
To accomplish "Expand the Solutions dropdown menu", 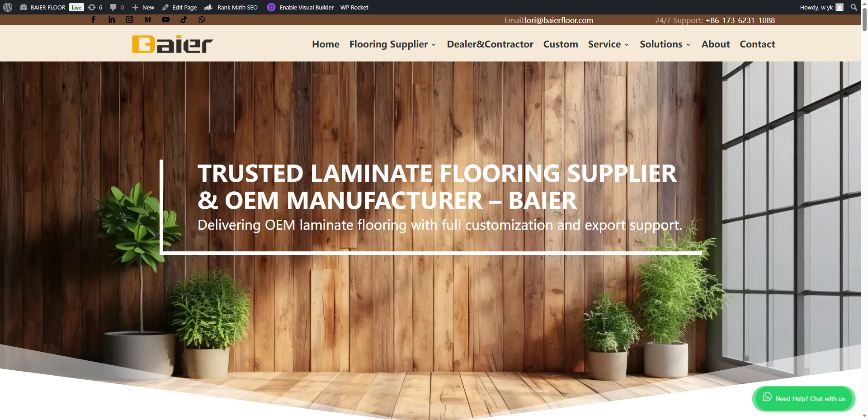I will tap(665, 44).
